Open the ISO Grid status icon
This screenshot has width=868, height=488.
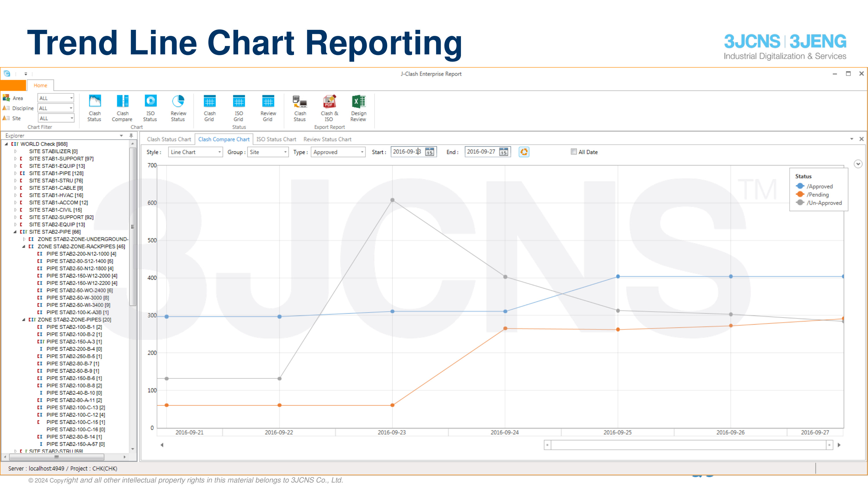pyautogui.click(x=239, y=108)
